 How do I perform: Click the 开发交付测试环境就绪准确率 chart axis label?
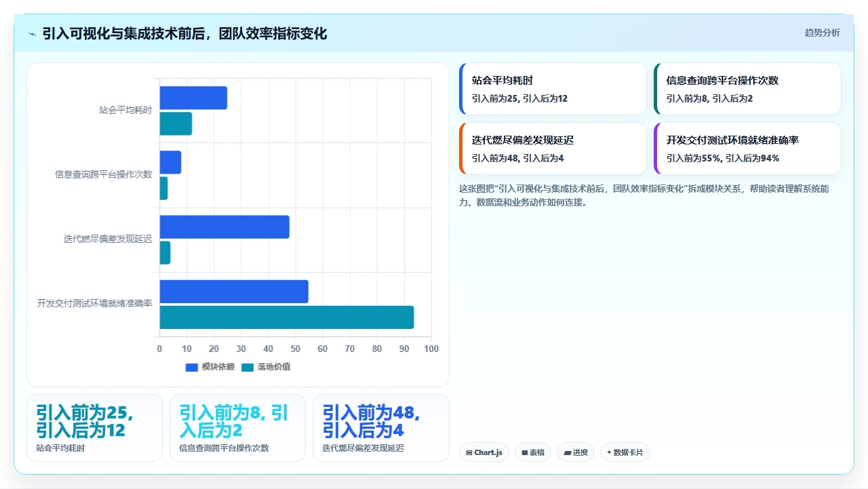(95, 303)
